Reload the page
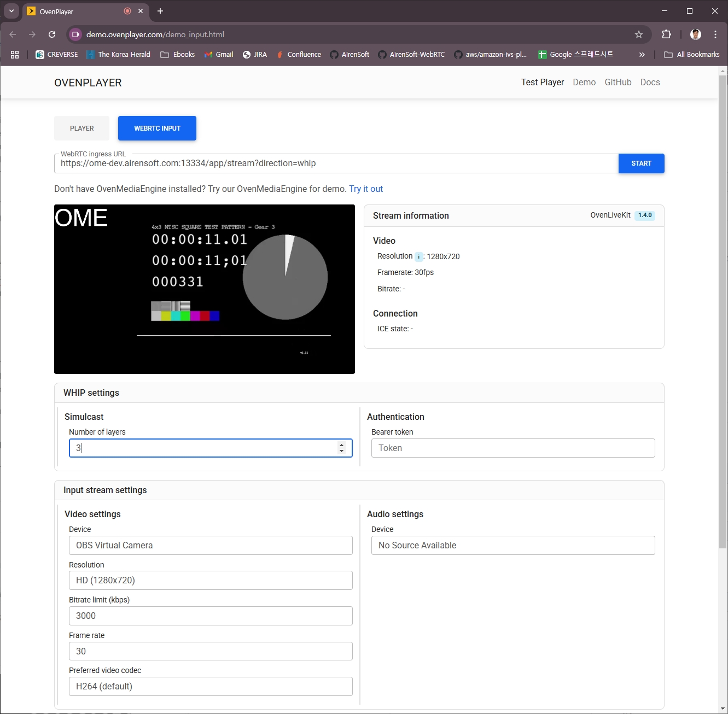Viewport: 728px width, 714px height. coord(52,34)
